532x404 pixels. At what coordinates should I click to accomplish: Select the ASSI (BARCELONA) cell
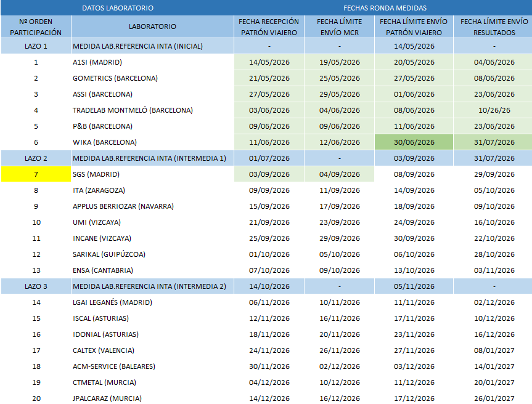pos(152,94)
